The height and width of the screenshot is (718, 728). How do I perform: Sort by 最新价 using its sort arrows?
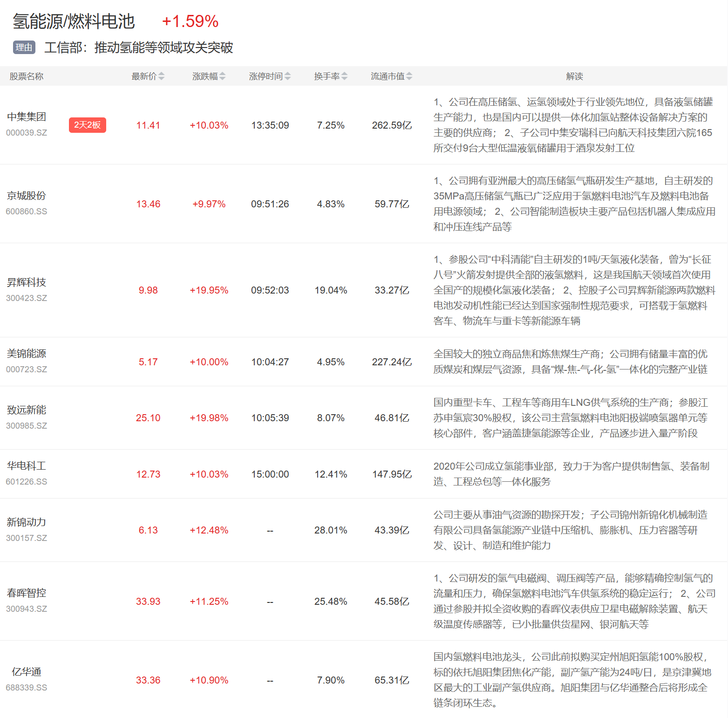tap(161, 76)
